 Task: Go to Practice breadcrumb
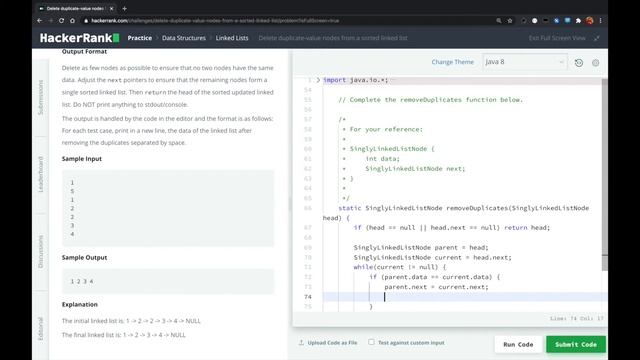tap(140, 38)
